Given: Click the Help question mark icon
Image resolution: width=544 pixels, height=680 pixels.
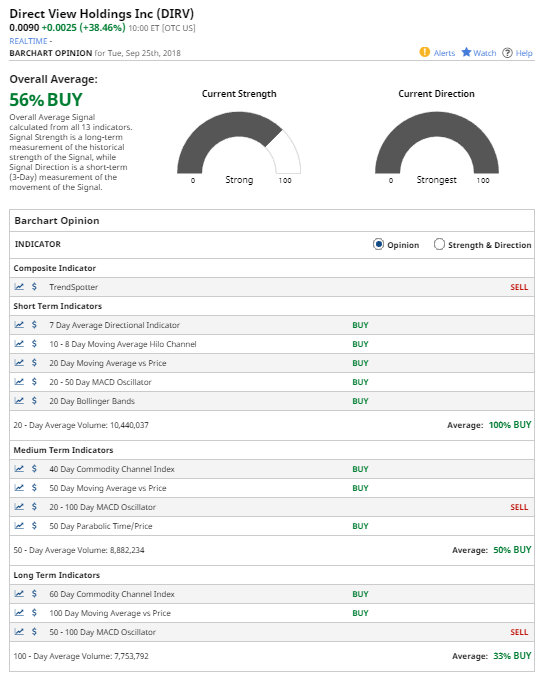Looking at the screenshot, I should [507, 53].
